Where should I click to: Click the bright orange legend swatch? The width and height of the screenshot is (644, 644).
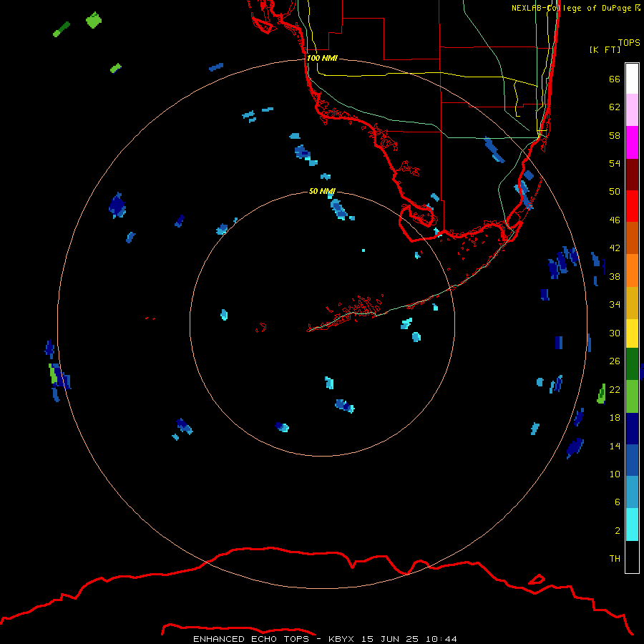[x=632, y=270]
